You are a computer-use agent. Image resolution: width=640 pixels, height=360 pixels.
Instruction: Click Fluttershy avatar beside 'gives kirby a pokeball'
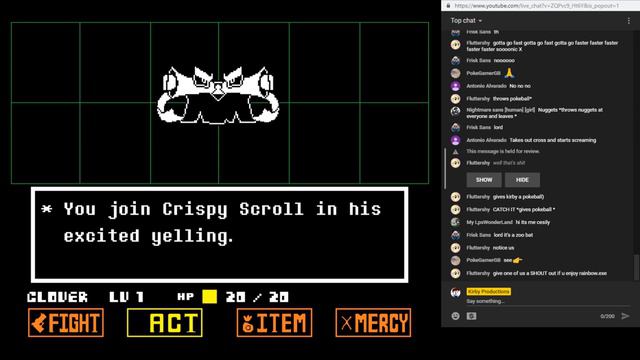tap(456, 197)
